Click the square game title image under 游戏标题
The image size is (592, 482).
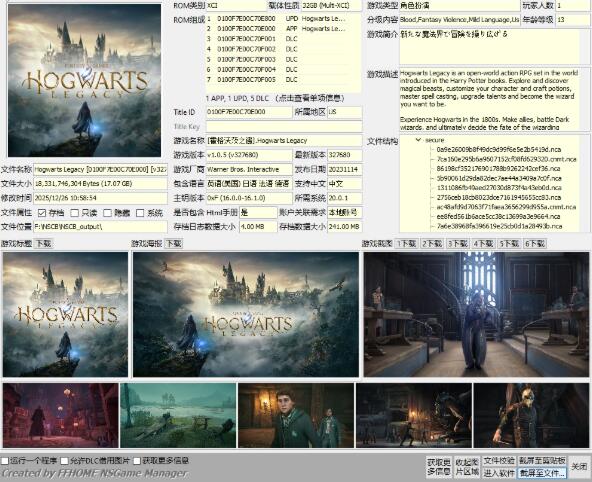[65, 314]
